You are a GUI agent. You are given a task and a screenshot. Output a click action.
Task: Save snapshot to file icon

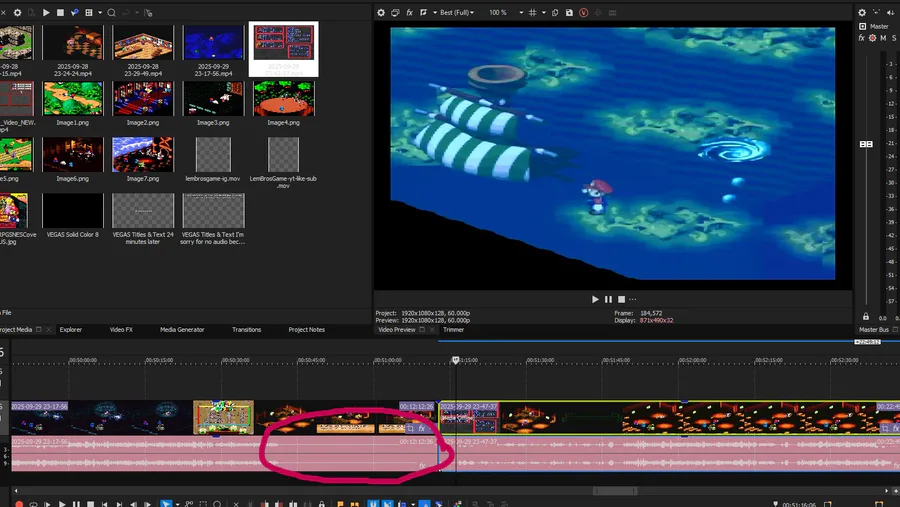pyautogui.click(x=569, y=13)
